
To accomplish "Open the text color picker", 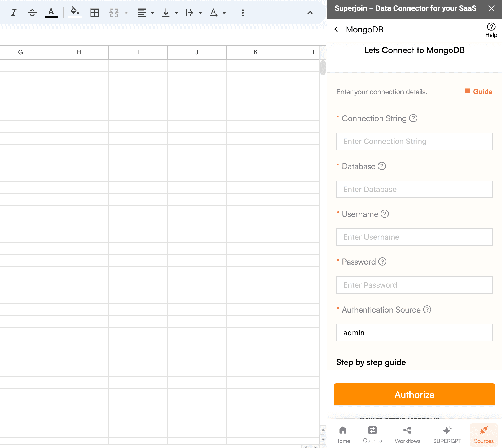I will (x=51, y=12).
